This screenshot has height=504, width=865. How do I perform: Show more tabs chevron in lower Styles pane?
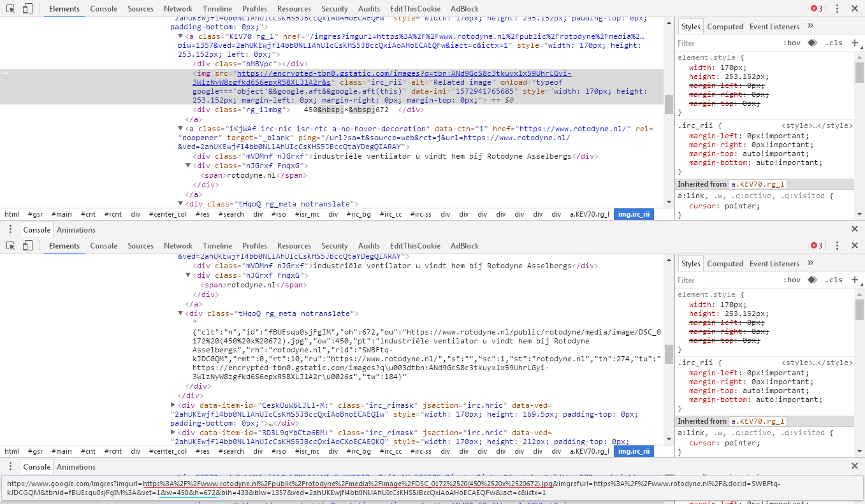pos(810,263)
